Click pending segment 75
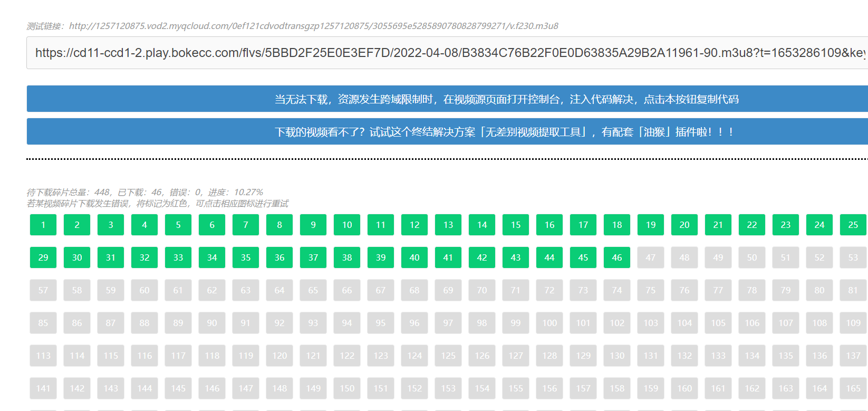This screenshot has width=868, height=411. click(x=651, y=290)
